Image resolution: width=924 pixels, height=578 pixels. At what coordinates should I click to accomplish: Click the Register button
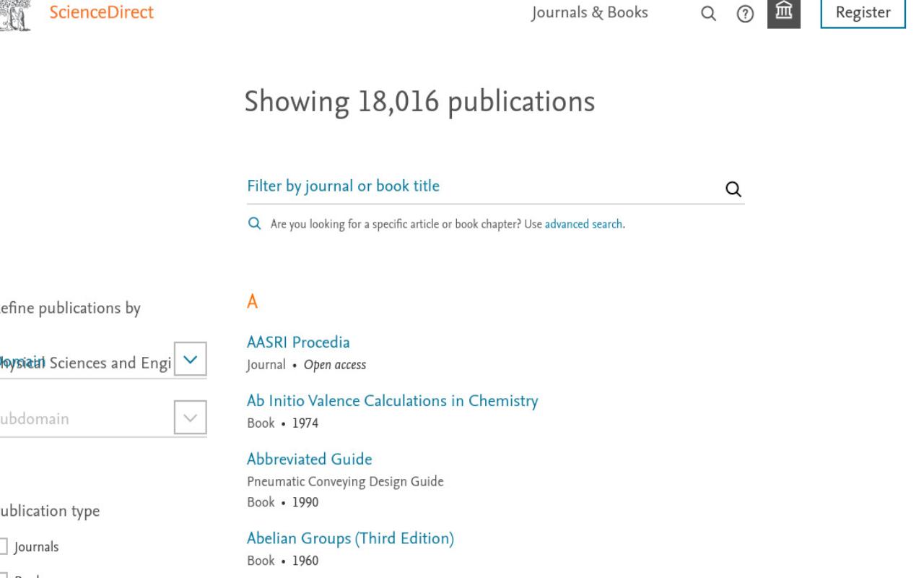point(863,13)
